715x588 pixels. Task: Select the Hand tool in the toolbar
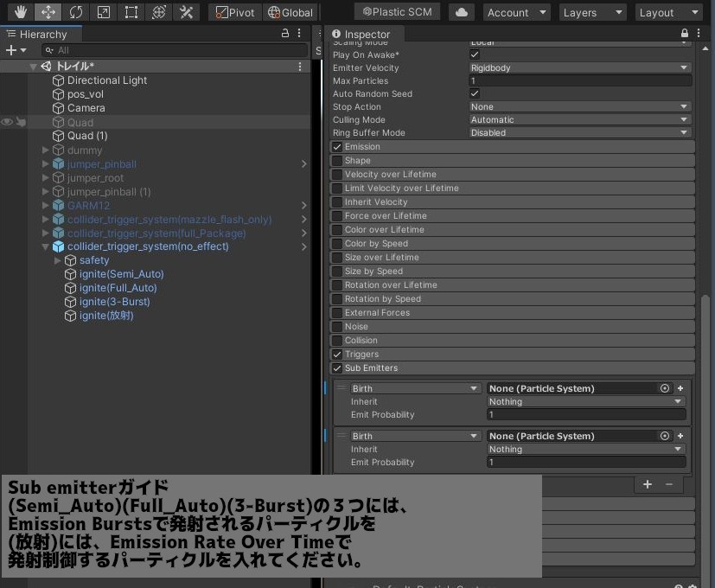pyautogui.click(x=19, y=12)
